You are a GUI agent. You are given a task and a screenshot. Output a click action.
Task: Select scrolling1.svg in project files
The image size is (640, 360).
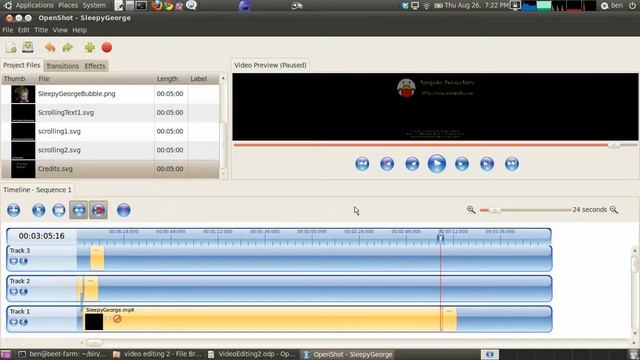pos(110,131)
